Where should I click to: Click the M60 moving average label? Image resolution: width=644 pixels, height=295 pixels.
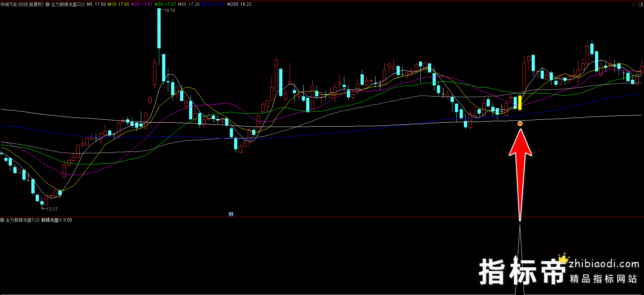pyautogui.click(x=188, y=4)
